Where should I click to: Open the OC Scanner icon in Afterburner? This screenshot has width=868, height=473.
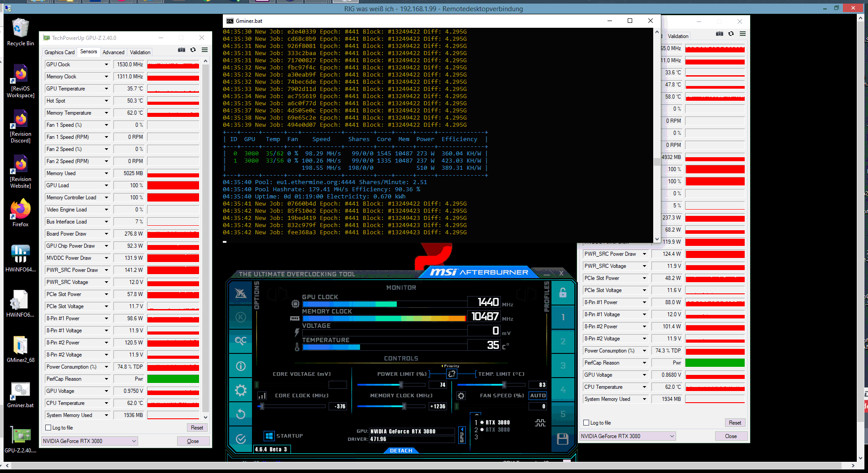tap(241, 341)
